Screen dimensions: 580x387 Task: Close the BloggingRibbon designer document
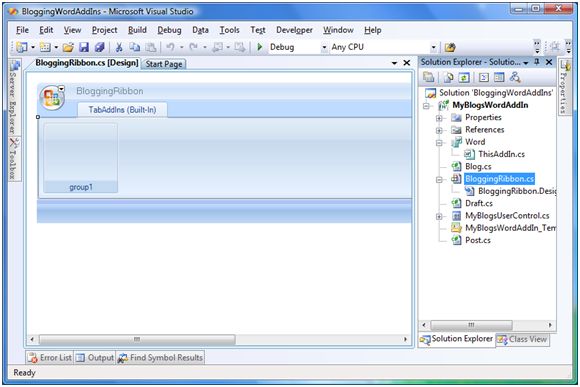pyautogui.click(x=407, y=63)
